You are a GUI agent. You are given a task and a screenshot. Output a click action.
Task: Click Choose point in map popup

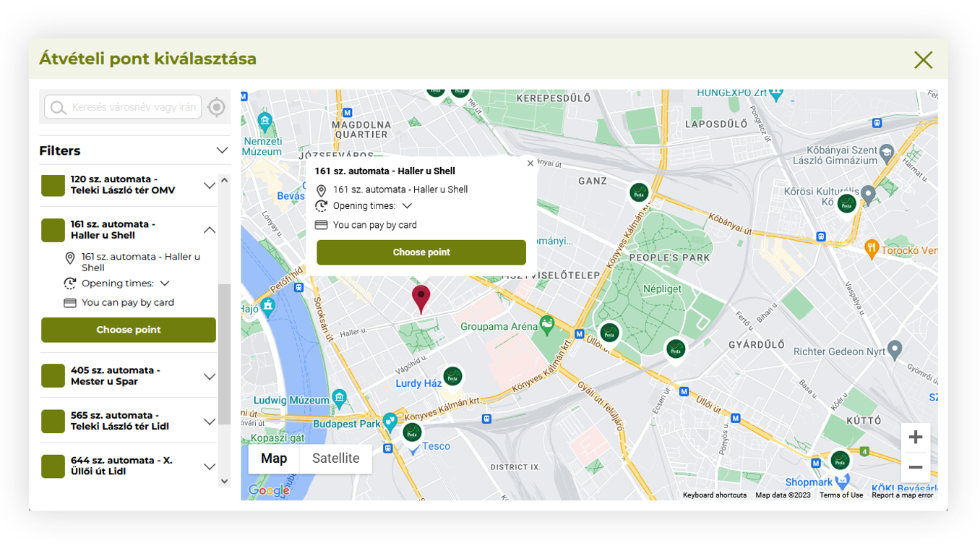pos(421,252)
